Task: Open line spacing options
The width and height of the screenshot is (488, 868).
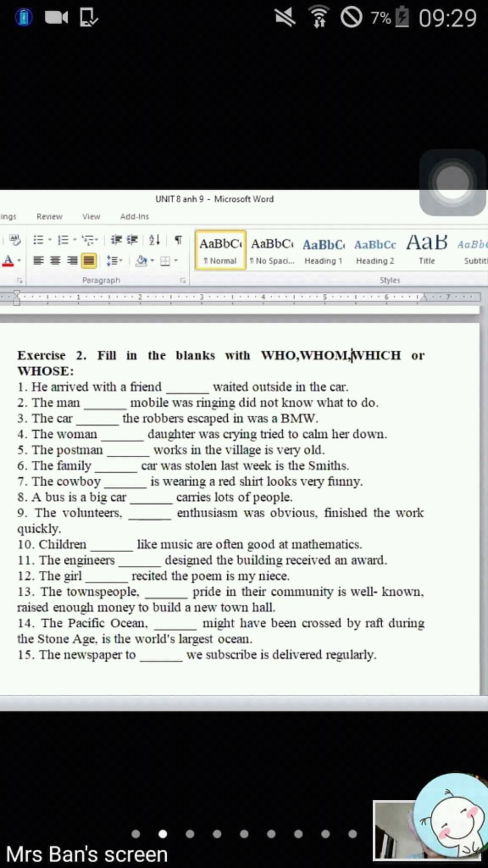Action: point(114,260)
